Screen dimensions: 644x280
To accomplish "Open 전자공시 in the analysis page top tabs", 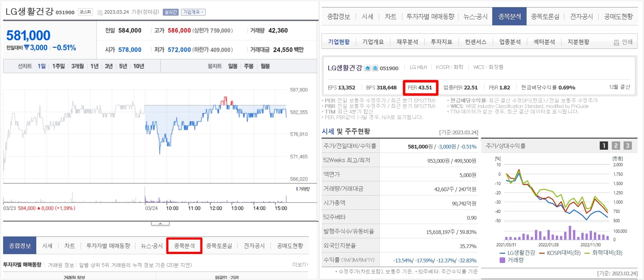I will (x=581, y=16).
